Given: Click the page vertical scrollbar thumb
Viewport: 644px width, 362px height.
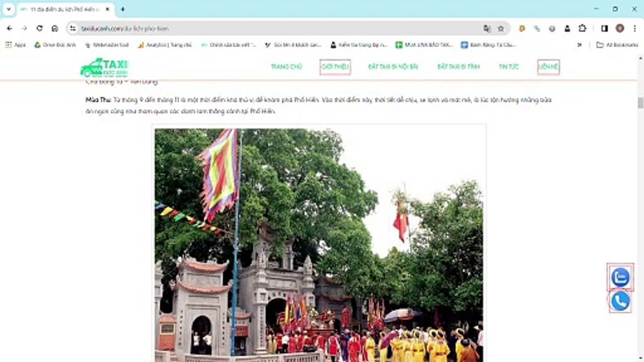Looking at the screenshot, I should [640, 103].
